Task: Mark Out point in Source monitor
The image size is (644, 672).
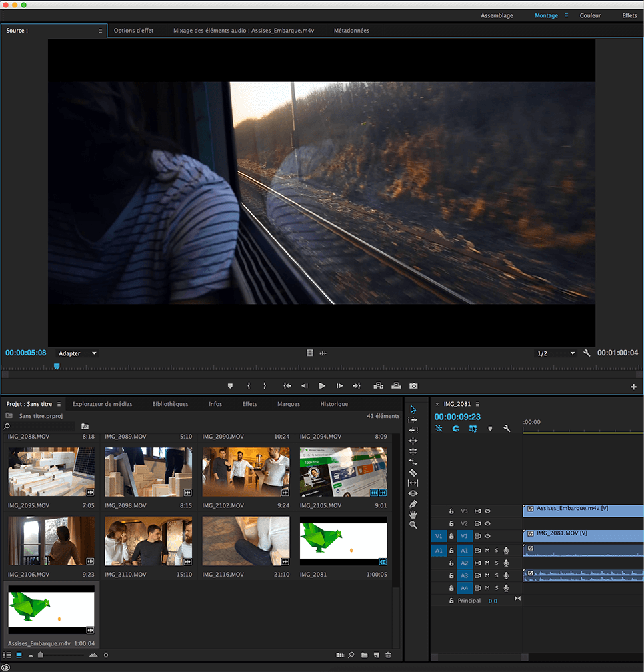Action: [x=265, y=386]
